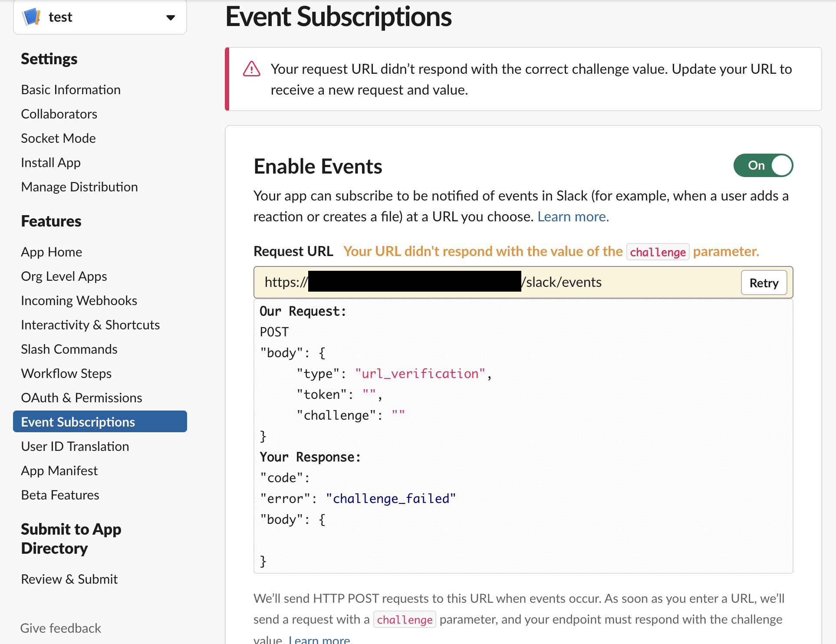Screen dimensions: 836x644
Task: Click the Give feedback link
Action: [x=60, y=628]
